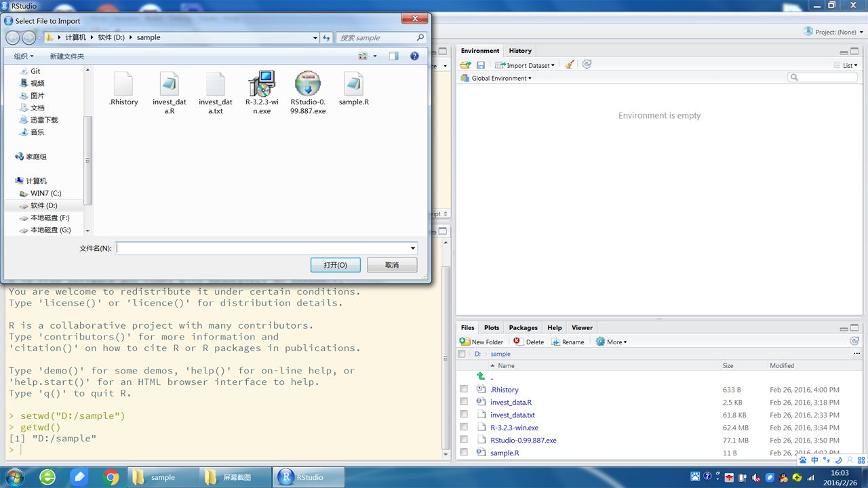
Task: Expand the dialog address bar history dropdown
Action: click(x=315, y=38)
